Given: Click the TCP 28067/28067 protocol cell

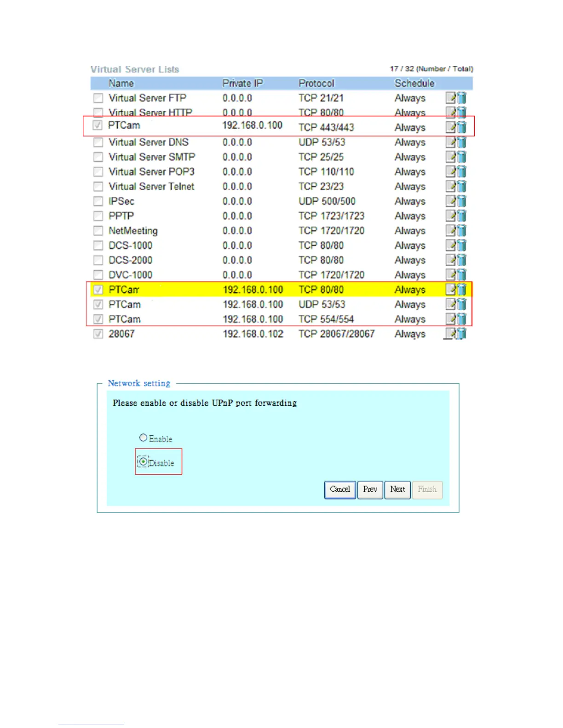Looking at the screenshot, I should pos(337,334).
